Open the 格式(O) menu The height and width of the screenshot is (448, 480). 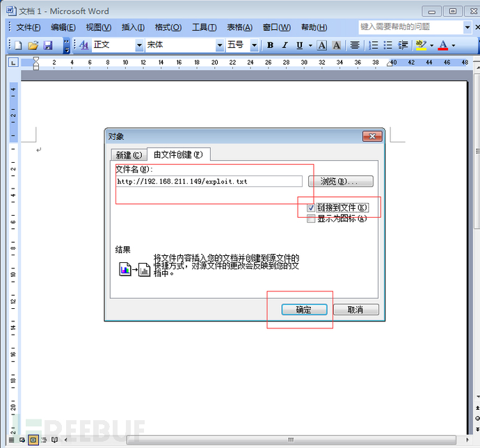coord(168,28)
